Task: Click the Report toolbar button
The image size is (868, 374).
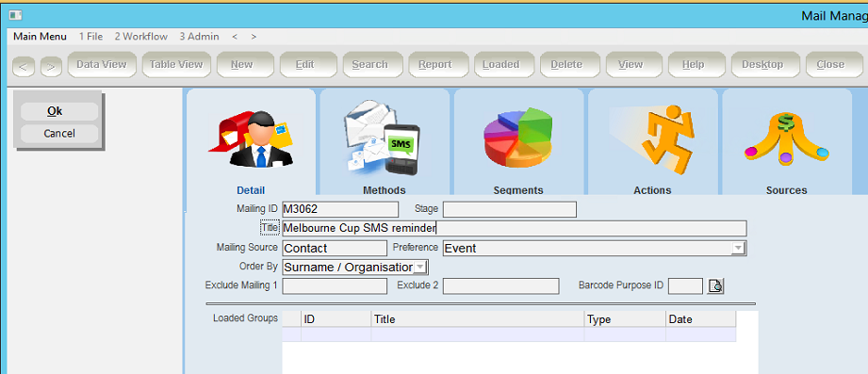Action: [435, 65]
